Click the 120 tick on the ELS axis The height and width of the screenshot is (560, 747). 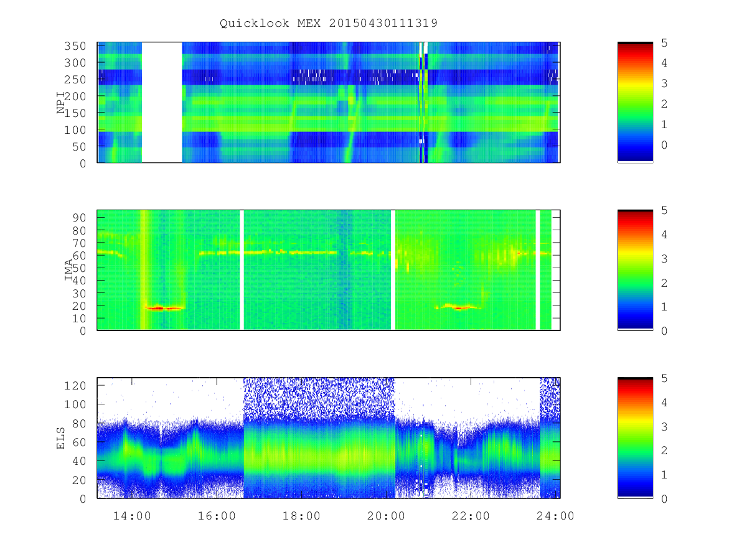point(75,385)
